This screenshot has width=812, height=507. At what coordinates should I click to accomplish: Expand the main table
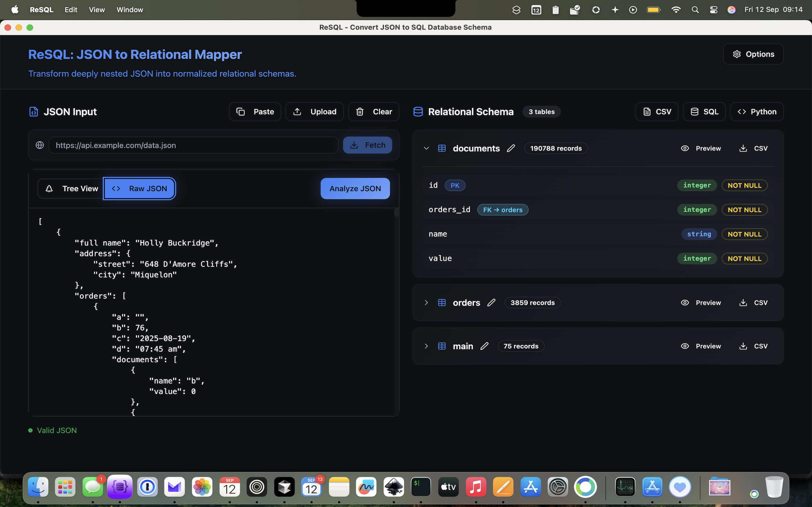426,346
